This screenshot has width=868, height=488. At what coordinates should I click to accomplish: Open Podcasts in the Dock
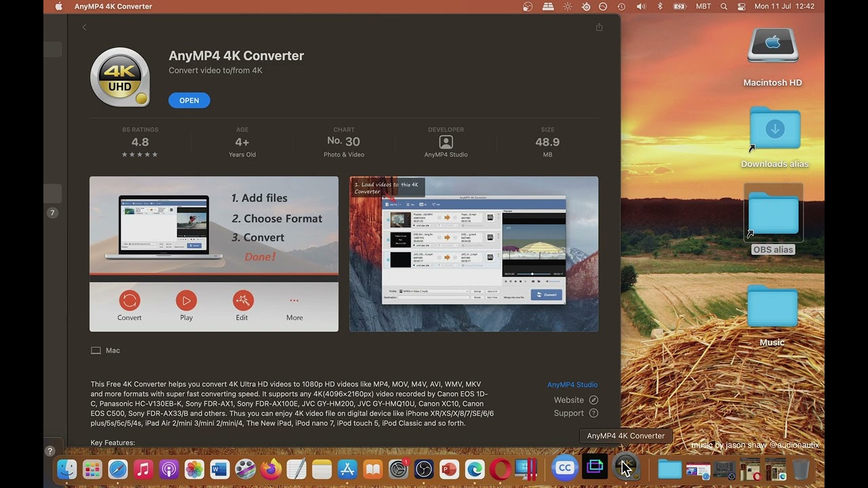tap(169, 469)
